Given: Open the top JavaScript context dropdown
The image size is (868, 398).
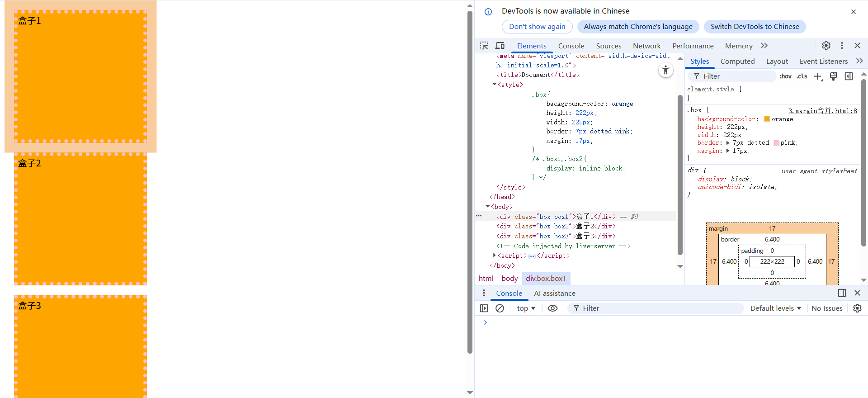Looking at the screenshot, I should 526,308.
